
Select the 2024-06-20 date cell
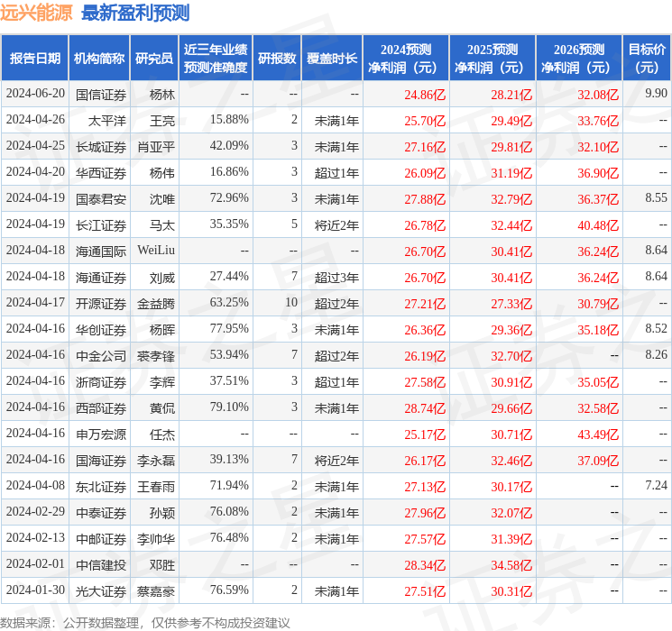coord(35,94)
